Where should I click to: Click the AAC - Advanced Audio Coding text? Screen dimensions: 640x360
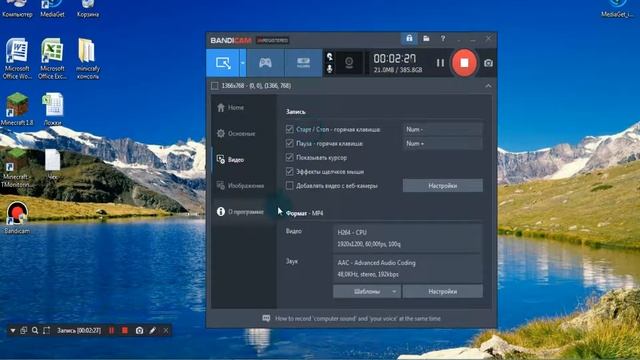pyautogui.click(x=376, y=263)
